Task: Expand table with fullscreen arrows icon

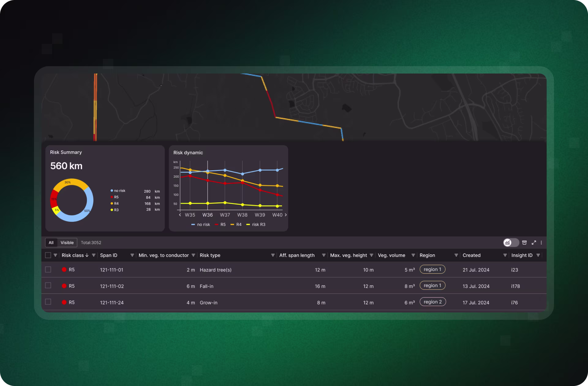Action: pos(534,243)
